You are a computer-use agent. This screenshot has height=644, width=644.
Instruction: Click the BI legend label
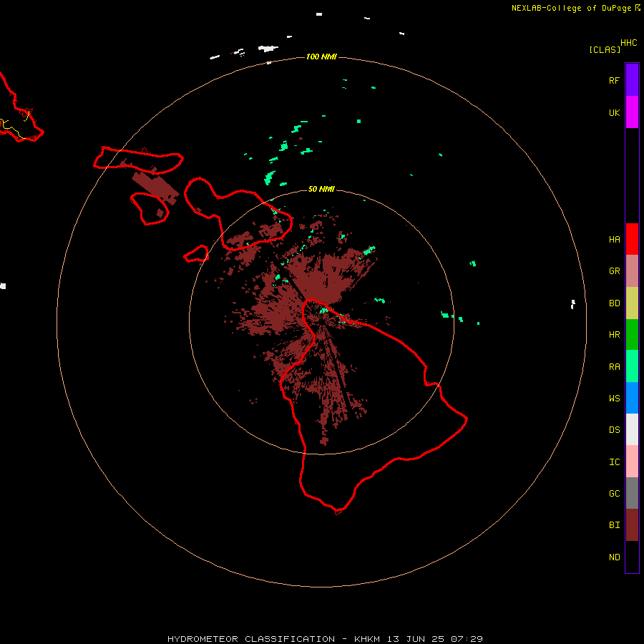tap(615, 525)
